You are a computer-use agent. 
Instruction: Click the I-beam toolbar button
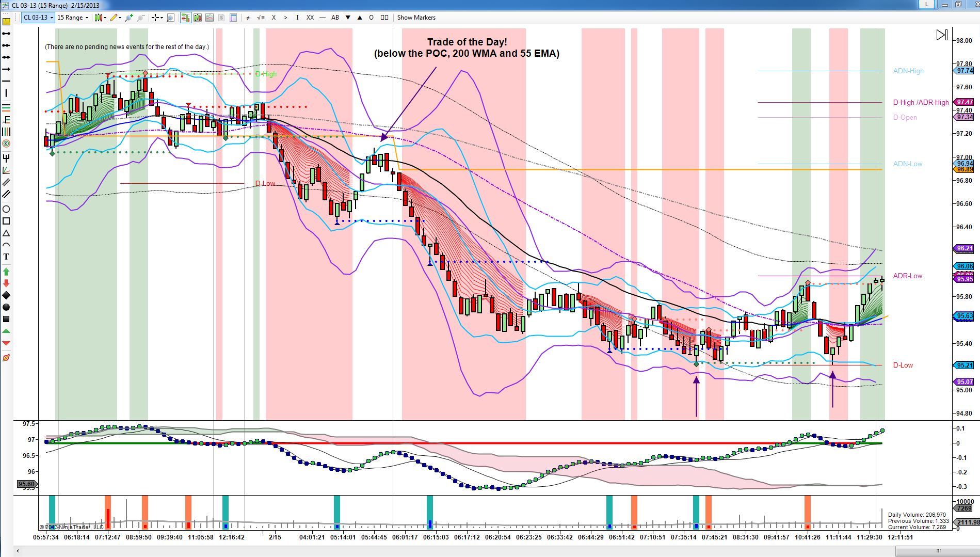click(x=297, y=18)
